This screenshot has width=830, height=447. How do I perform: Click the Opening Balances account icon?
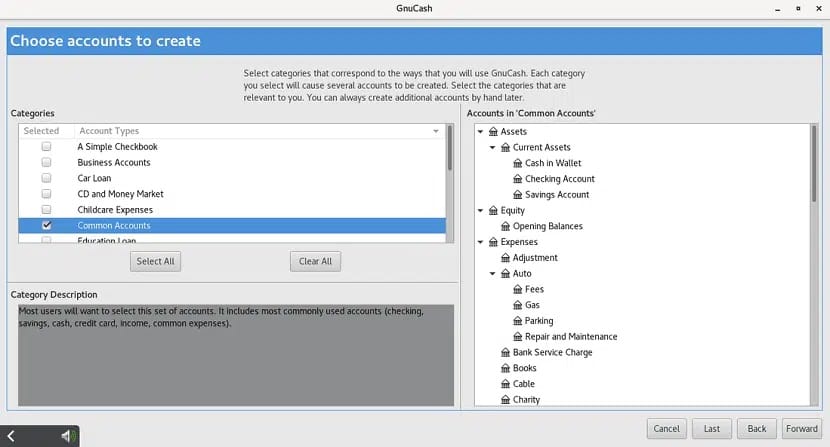[506, 226]
